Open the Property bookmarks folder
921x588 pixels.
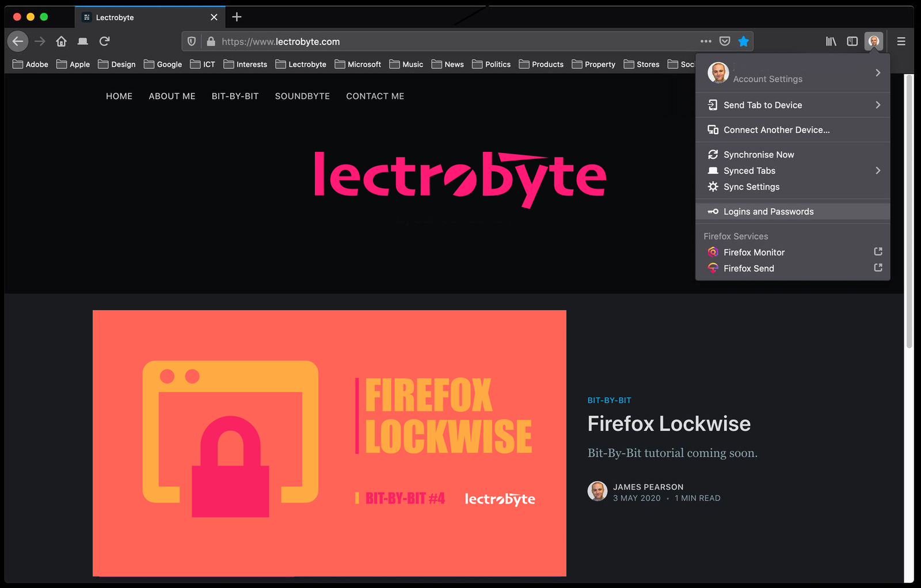(x=594, y=64)
